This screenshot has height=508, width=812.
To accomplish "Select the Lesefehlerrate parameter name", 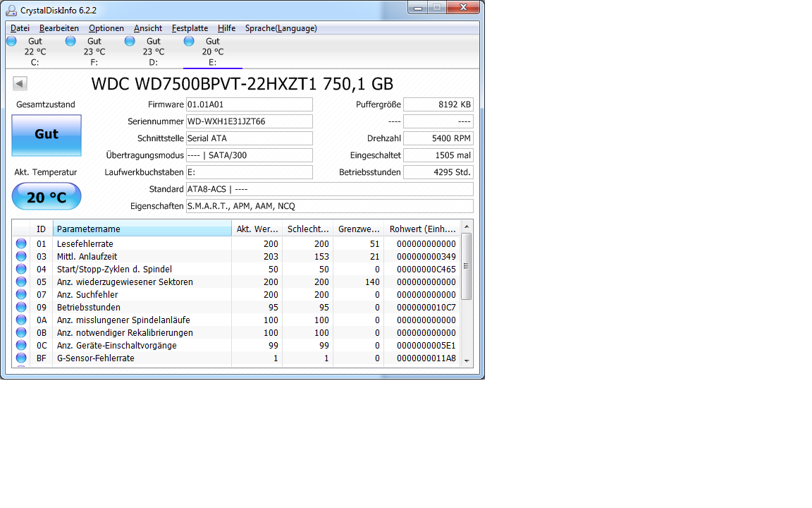I will [x=85, y=243].
